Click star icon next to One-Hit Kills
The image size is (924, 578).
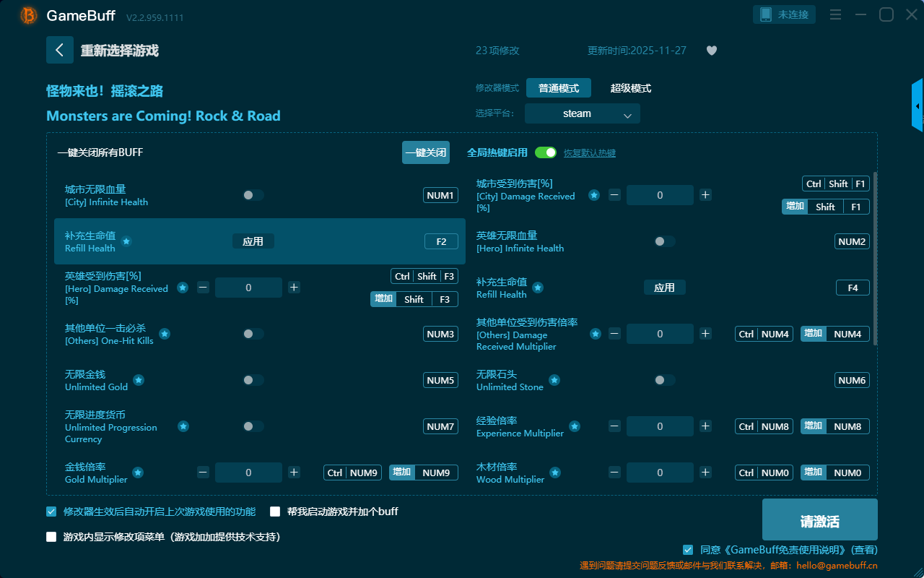click(x=165, y=334)
